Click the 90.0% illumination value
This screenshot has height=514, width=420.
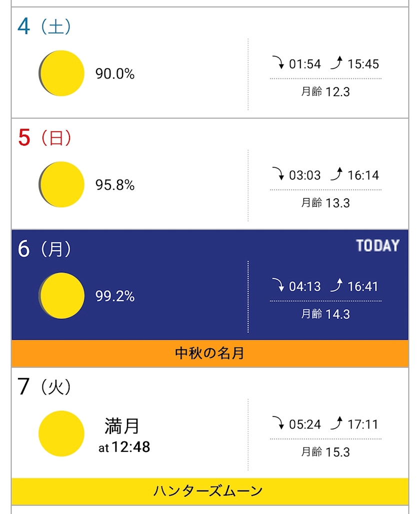coord(115,74)
